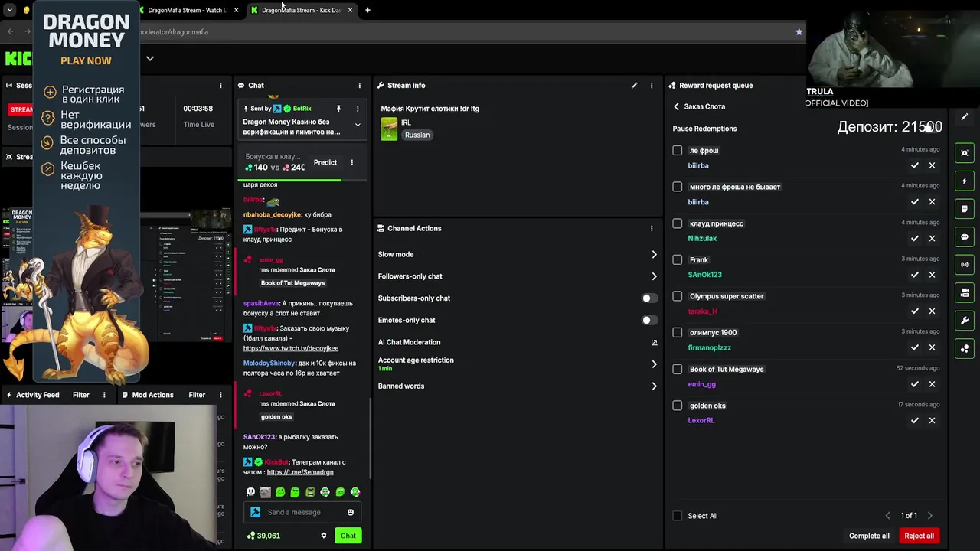Viewport: 980px width, 551px height.
Task: Open the Stream info panel options menu
Action: pos(652,86)
